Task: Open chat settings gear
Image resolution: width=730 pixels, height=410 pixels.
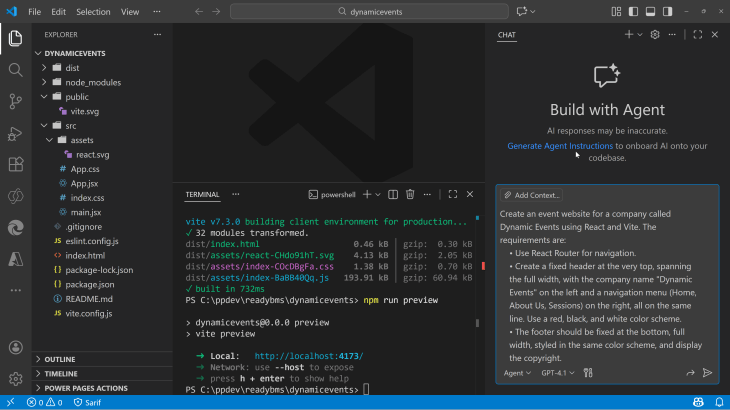Action: coord(655,34)
